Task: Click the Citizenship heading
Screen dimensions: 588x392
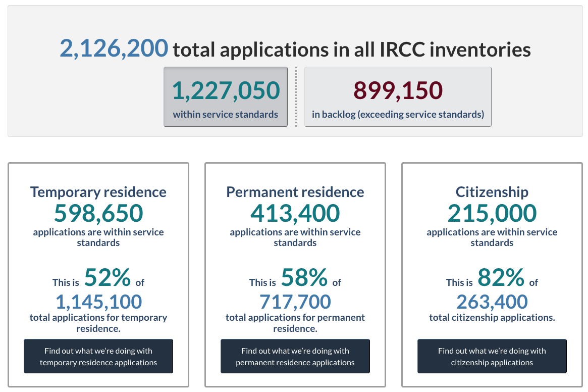Action: 492,192
